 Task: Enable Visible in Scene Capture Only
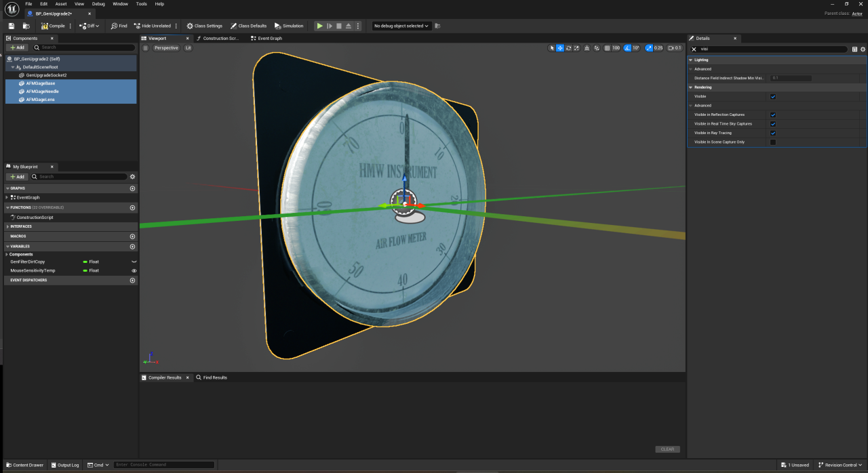click(x=773, y=142)
